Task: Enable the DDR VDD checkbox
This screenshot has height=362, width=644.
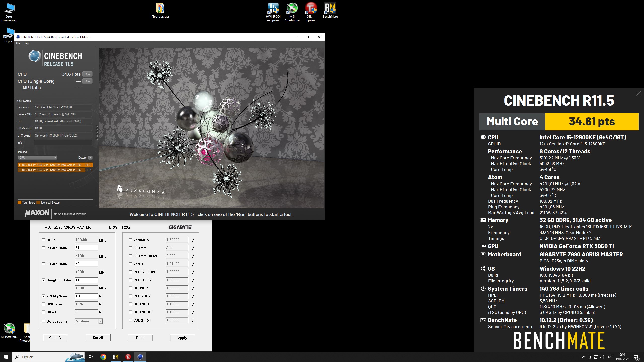Action: point(130,304)
